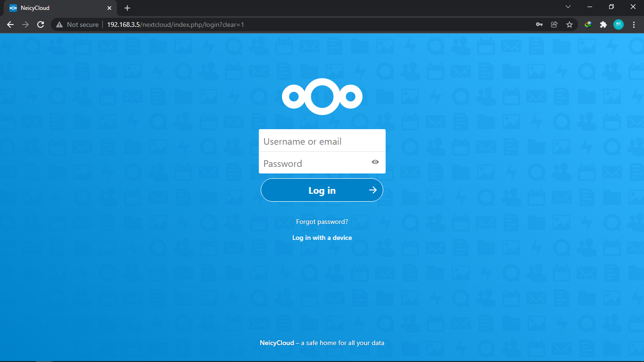Open a new tab with plus button
Screen dimensions: 644x362
click(x=127, y=8)
